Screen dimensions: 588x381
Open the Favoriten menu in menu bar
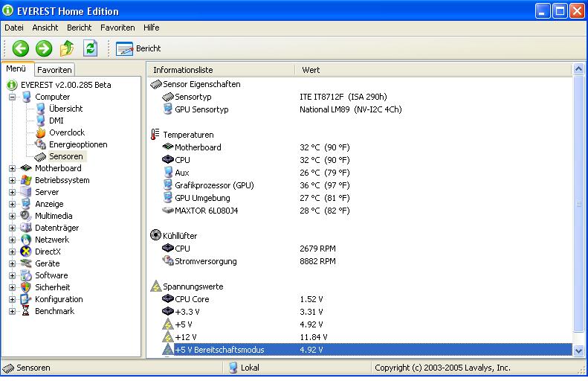(x=117, y=28)
